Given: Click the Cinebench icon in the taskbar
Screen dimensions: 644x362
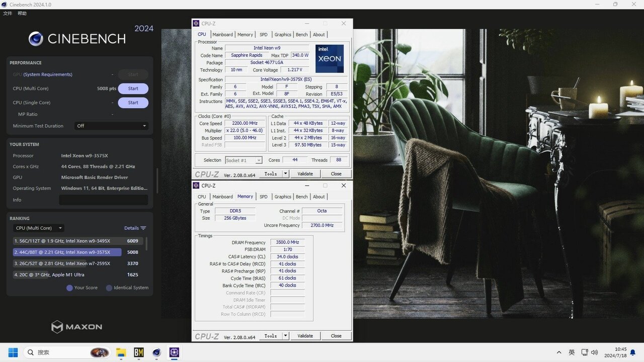Looking at the screenshot, I should [156, 352].
